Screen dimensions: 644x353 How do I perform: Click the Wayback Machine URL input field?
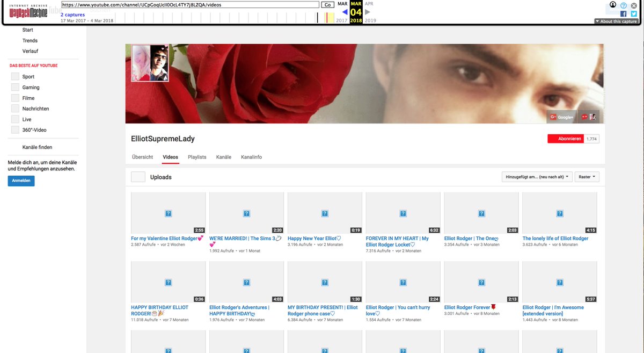tap(190, 5)
